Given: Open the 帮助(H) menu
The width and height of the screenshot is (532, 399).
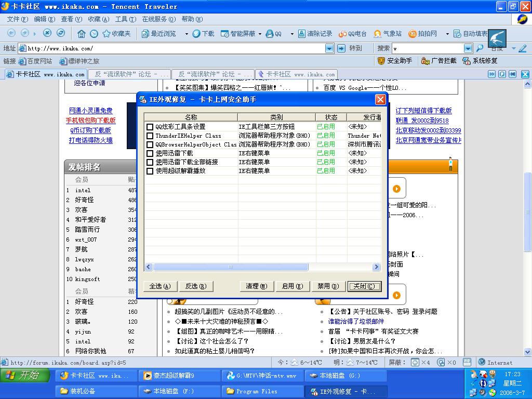Looking at the screenshot, I should [192, 19].
